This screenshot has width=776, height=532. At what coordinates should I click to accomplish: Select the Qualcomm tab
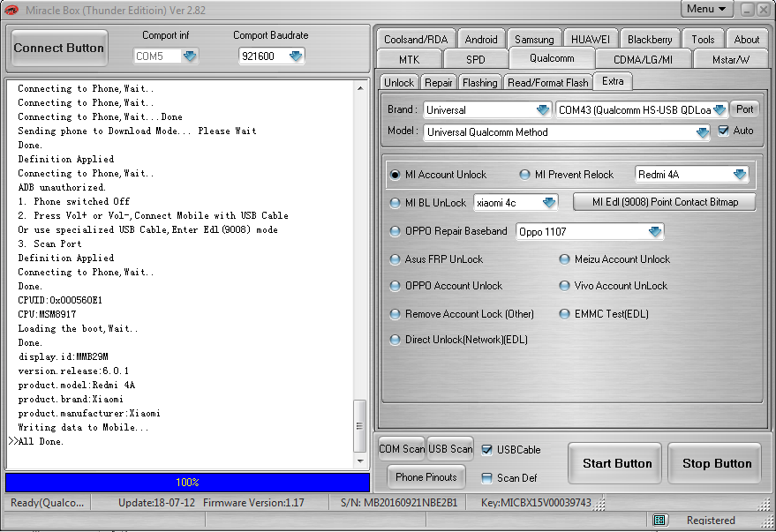552,58
